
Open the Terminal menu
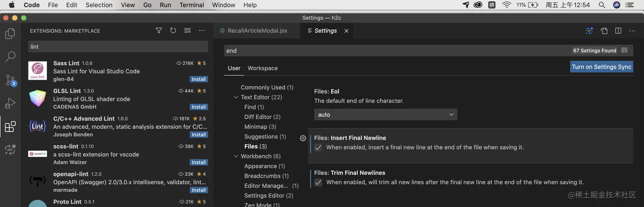click(x=192, y=5)
